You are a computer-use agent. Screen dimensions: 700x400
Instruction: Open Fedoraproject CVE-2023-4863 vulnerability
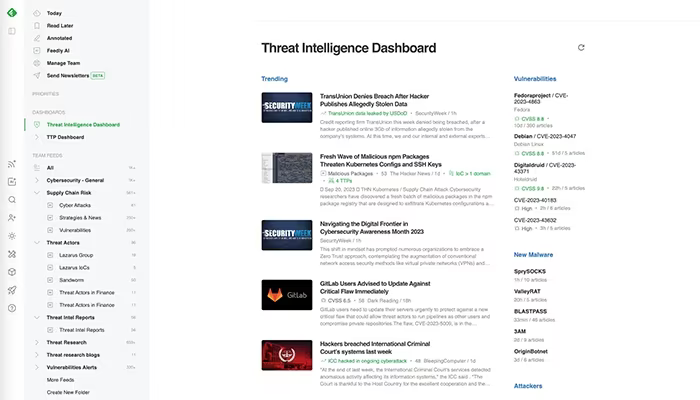coord(541,99)
